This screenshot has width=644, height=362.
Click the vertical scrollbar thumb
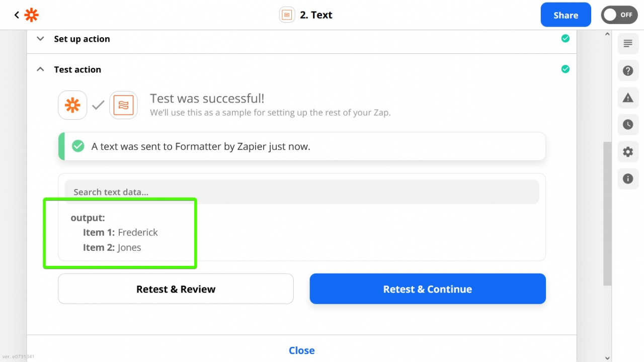click(x=607, y=214)
